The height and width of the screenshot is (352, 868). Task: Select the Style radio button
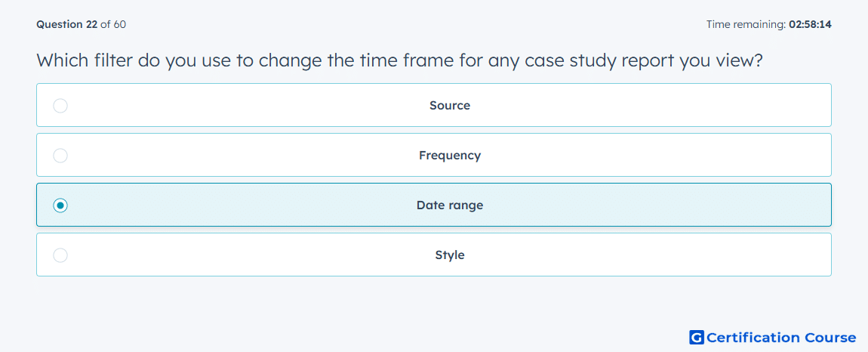point(60,255)
